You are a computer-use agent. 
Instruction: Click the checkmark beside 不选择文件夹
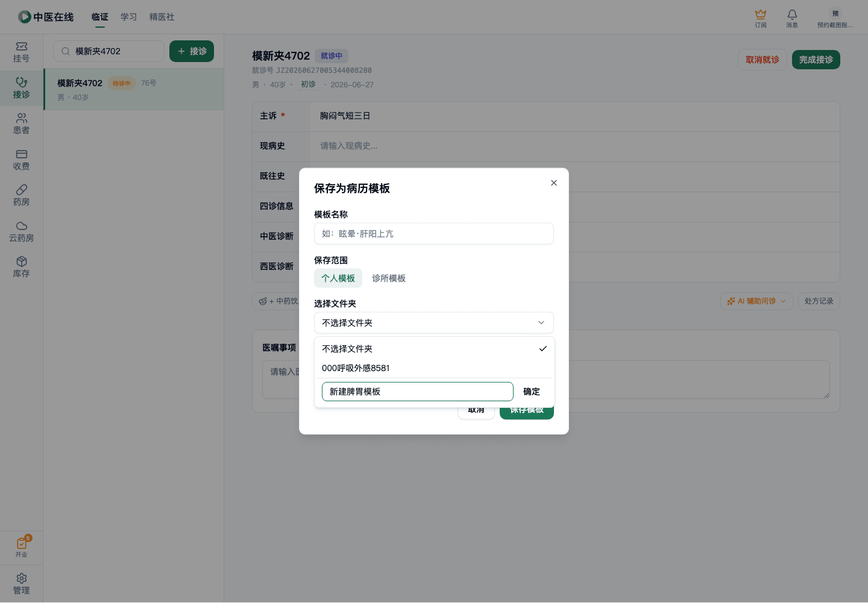(x=543, y=349)
